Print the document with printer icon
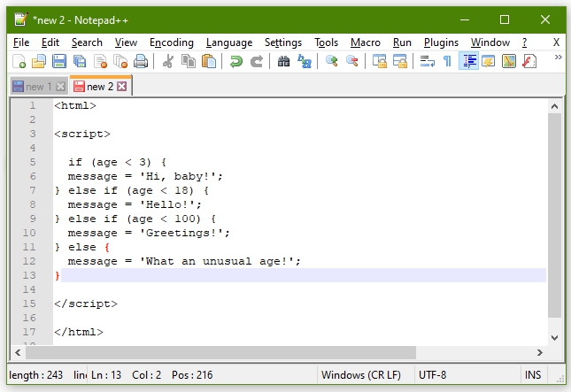This screenshot has width=571, height=392. (141, 61)
